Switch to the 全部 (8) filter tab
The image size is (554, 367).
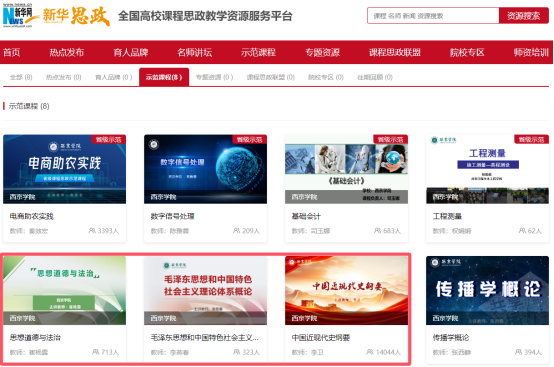21,77
